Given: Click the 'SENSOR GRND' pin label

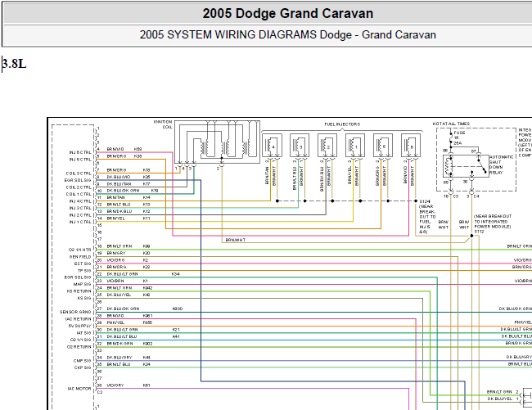Looking at the screenshot, I should (x=75, y=312).
